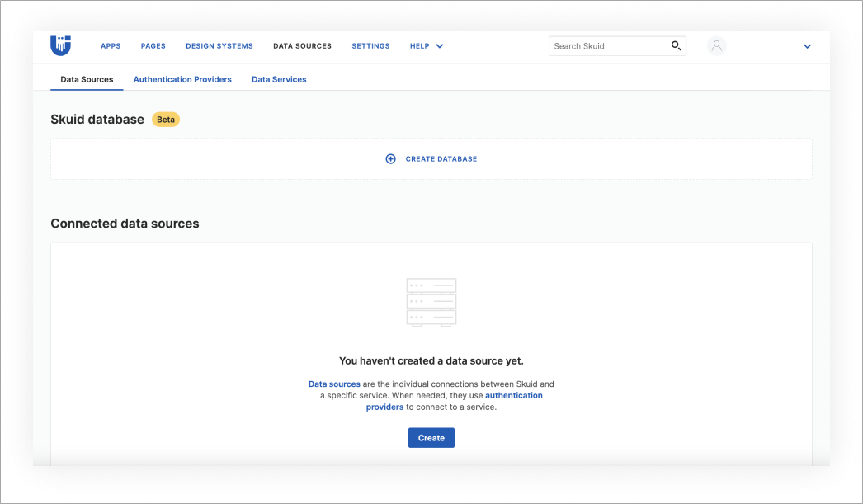Click the plus icon for Create Database

(390, 159)
